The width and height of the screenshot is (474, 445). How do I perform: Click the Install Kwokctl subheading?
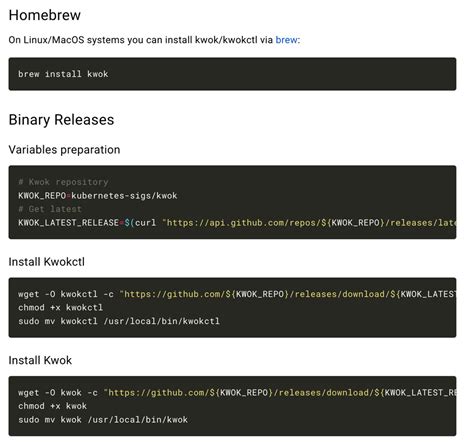pyautogui.click(x=47, y=262)
